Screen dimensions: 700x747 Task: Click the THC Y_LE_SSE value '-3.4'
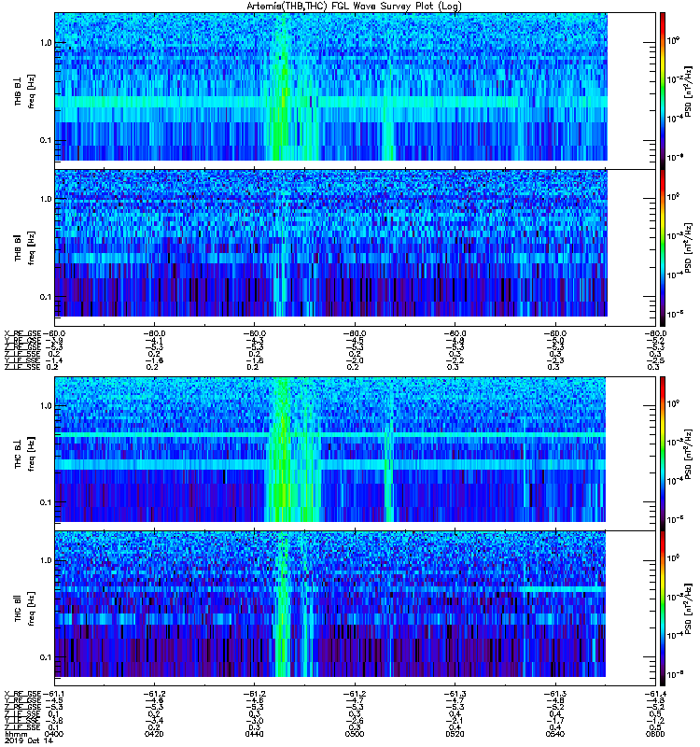pos(154,721)
